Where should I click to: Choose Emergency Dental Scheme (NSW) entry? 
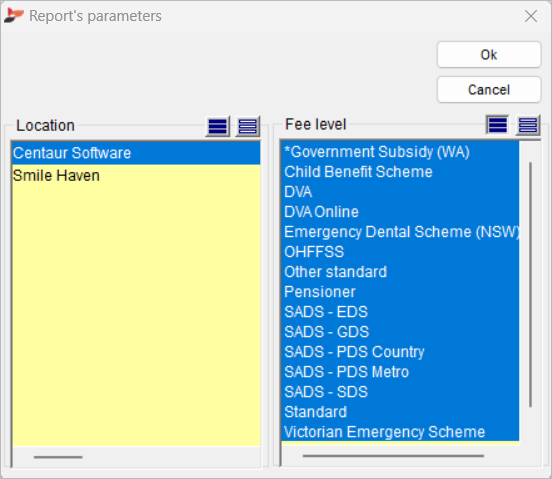(400, 232)
